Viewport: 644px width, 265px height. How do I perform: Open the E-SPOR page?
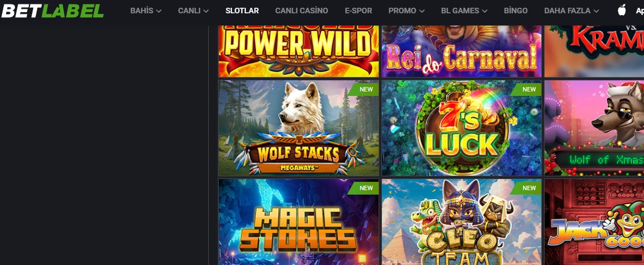[358, 11]
